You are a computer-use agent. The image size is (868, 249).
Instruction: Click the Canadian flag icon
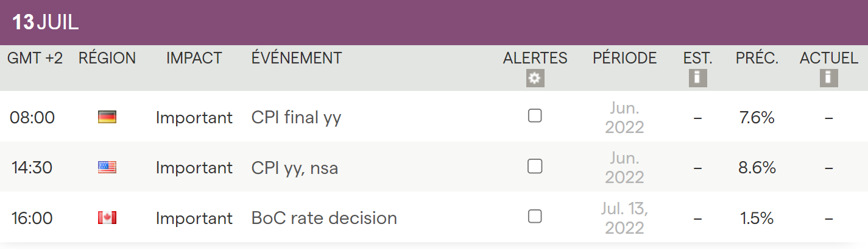click(107, 218)
